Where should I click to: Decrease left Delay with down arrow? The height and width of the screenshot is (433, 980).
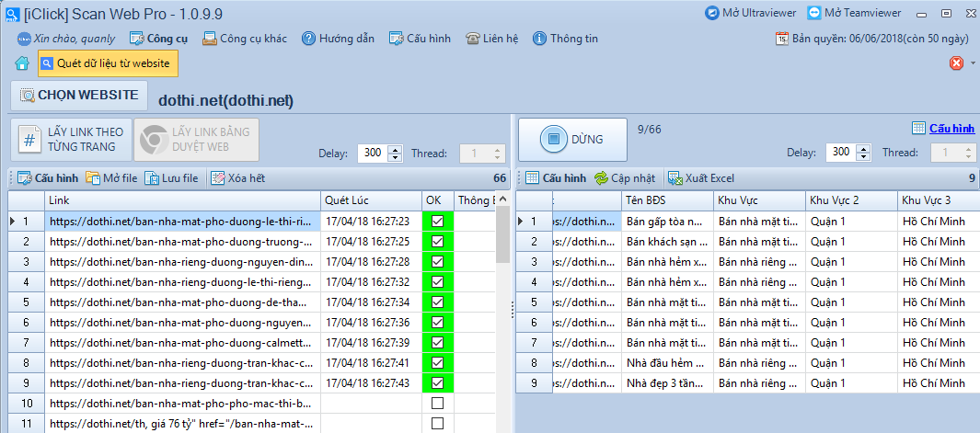coord(395,157)
